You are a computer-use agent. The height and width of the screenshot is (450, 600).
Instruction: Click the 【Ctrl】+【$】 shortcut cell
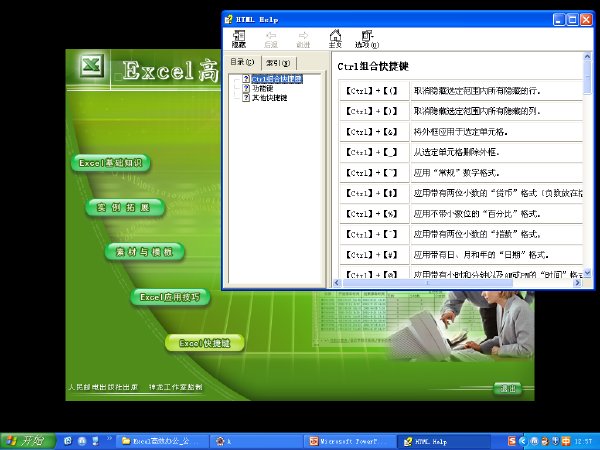(x=374, y=193)
